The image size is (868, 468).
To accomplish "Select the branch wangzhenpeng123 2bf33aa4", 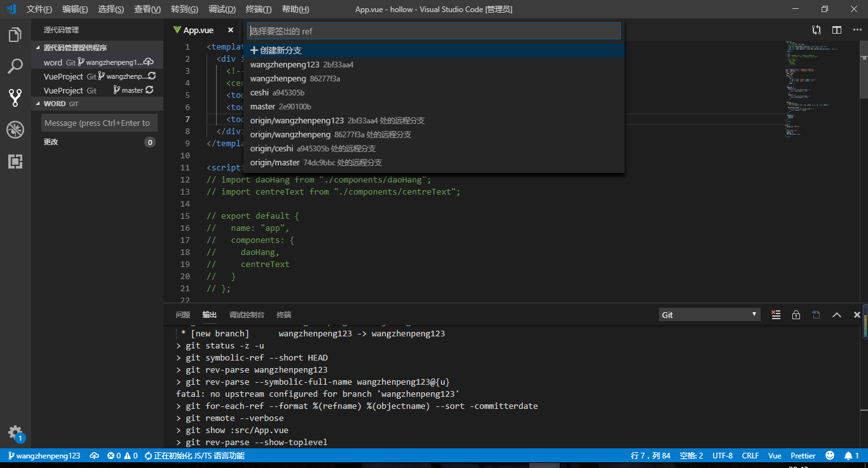I will [x=302, y=64].
